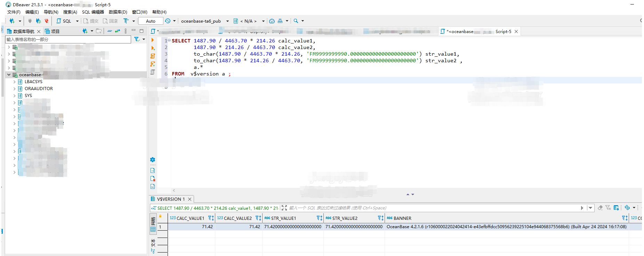Open the database dashboard icon
This screenshot has height=256, width=644.
click(x=272, y=21)
